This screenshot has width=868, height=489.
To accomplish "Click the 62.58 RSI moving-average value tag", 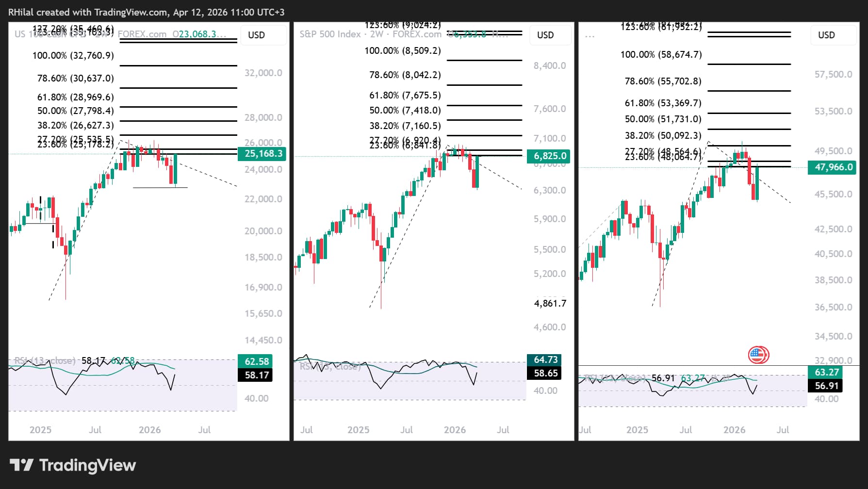I will pyautogui.click(x=256, y=361).
